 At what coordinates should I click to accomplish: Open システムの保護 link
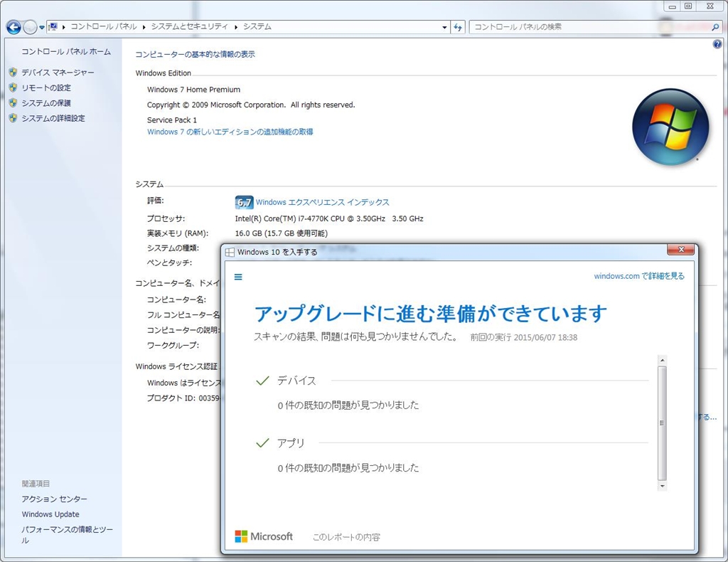[x=46, y=103]
